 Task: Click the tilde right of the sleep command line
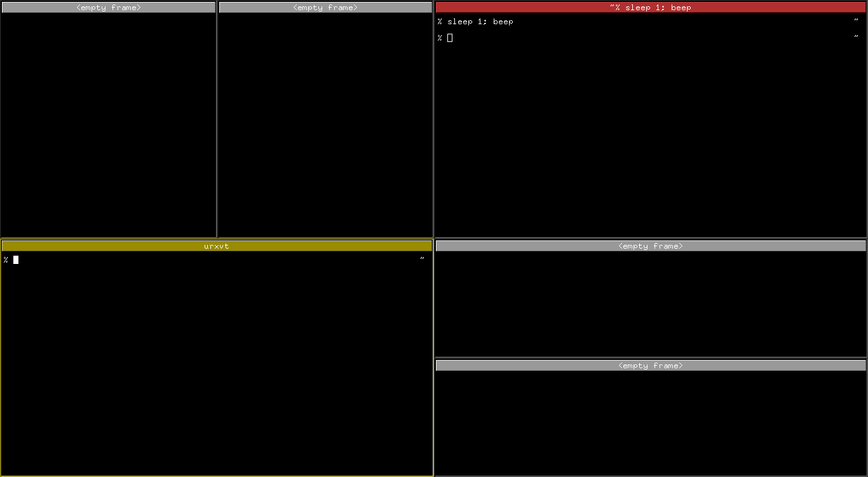(856, 20)
